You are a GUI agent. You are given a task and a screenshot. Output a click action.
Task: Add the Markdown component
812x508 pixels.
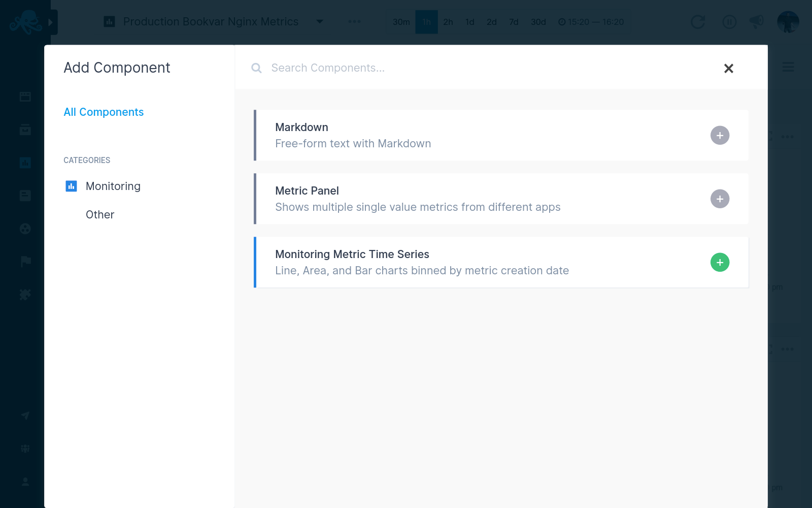point(720,135)
